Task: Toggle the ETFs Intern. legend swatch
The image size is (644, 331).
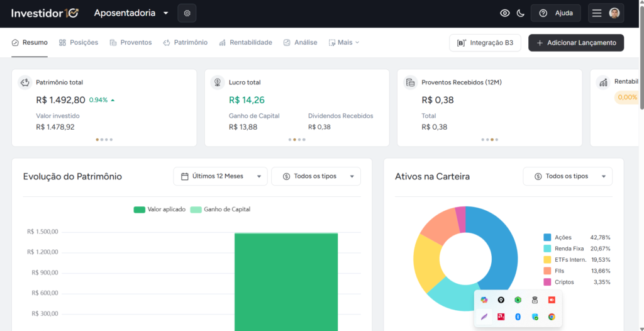Action: pos(547,260)
